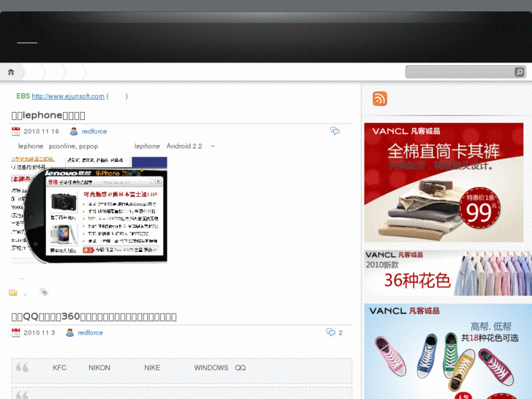This screenshot has height=399, width=532.
Task: Select text 'lephone pconline, pcpop'
Action: pos(58,146)
